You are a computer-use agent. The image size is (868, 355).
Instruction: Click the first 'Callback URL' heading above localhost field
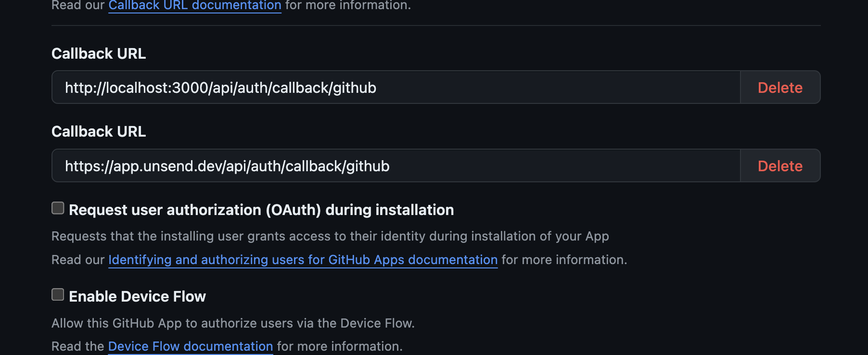[x=99, y=53]
